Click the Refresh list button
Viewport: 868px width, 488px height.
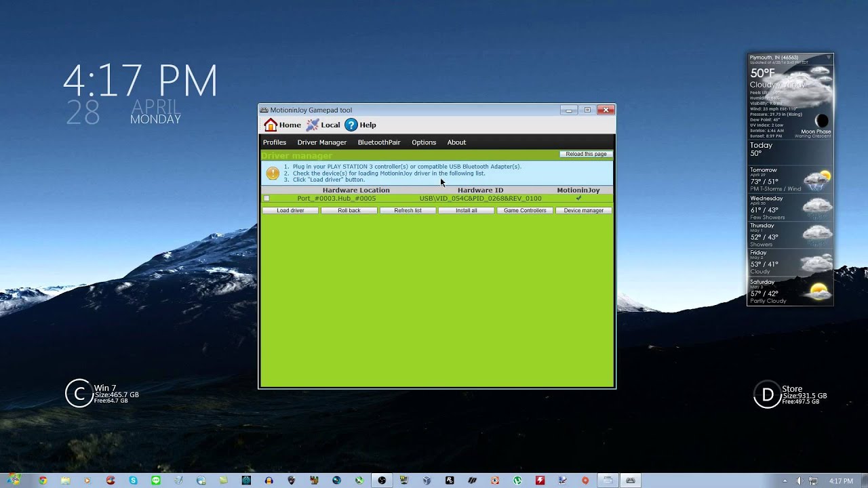(408, 211)
